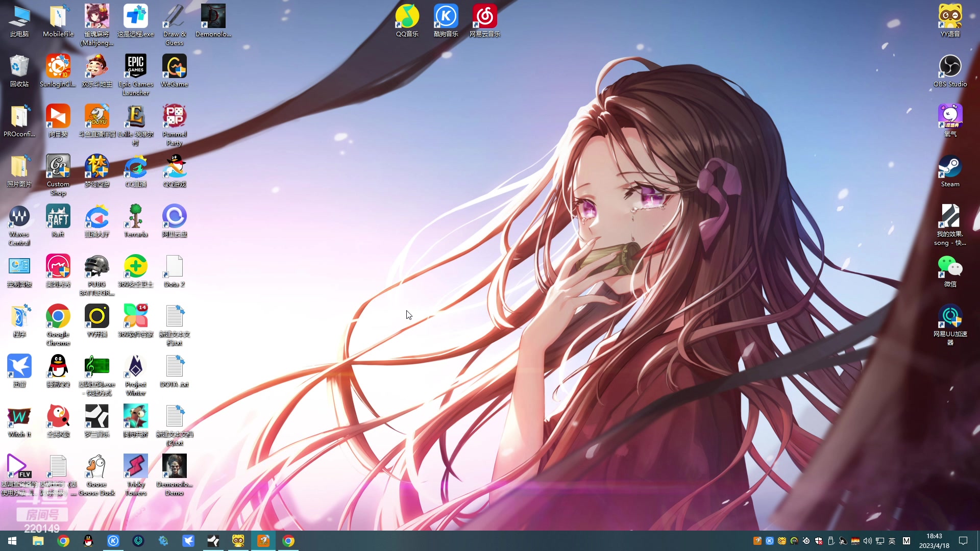Screen dimensions: 980x551
Task: Select the 此电脑 This PC icon
Action: pos(19,21)
